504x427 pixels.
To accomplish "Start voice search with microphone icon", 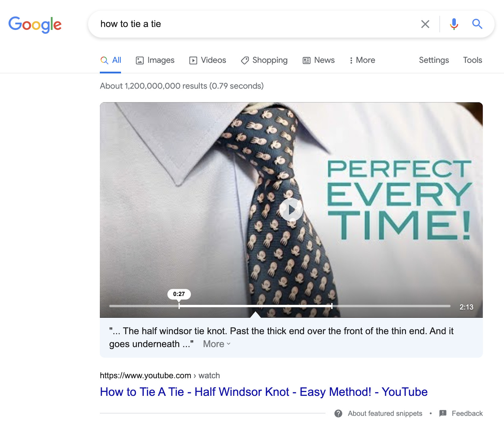I will click(x=454, y=24).
